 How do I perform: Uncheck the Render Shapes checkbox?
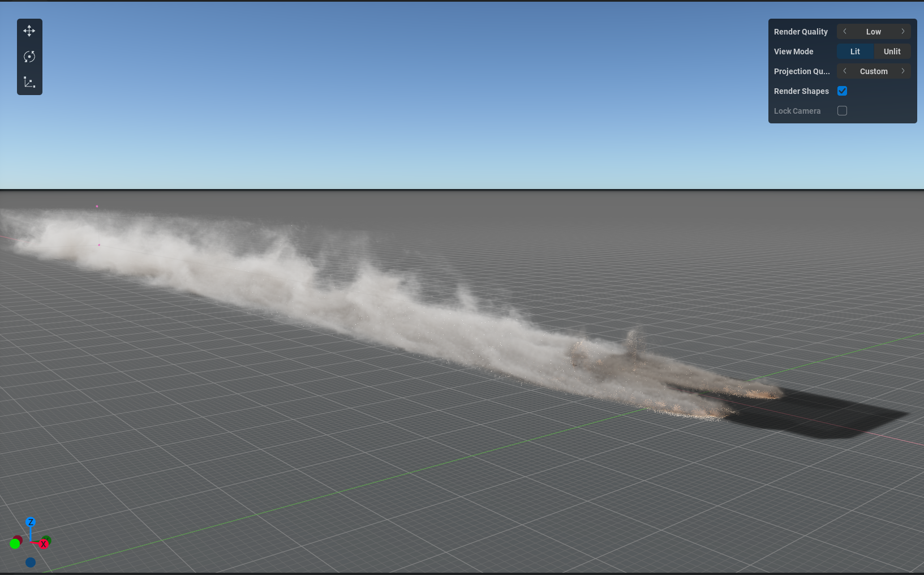[x=842, y=91]
